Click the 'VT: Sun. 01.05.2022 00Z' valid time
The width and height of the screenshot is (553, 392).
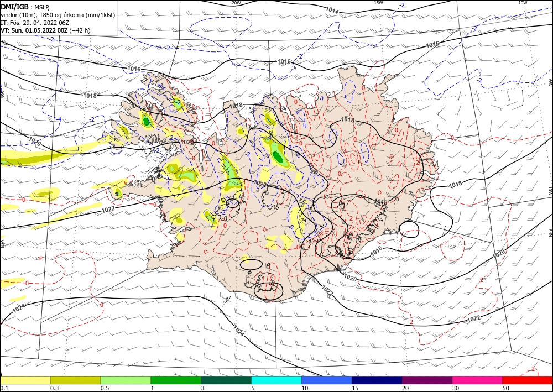(x=34, y=30)
